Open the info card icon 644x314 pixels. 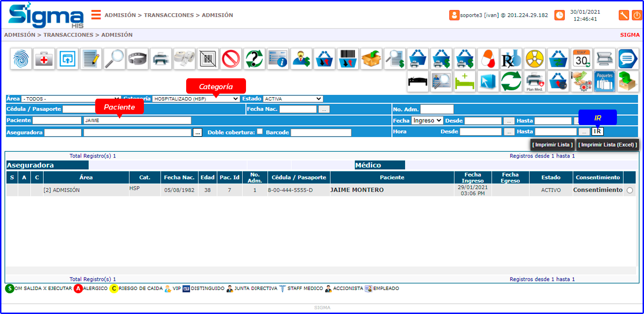277,59
